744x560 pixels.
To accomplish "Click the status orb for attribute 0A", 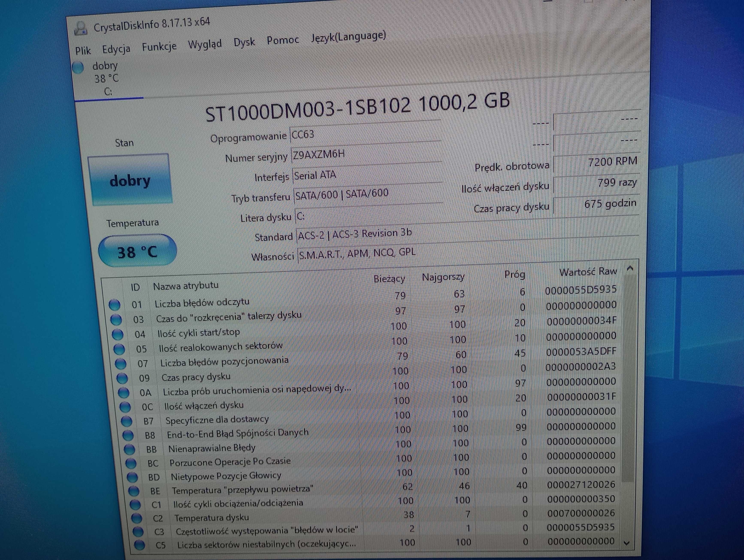I will tap(123, 393).
